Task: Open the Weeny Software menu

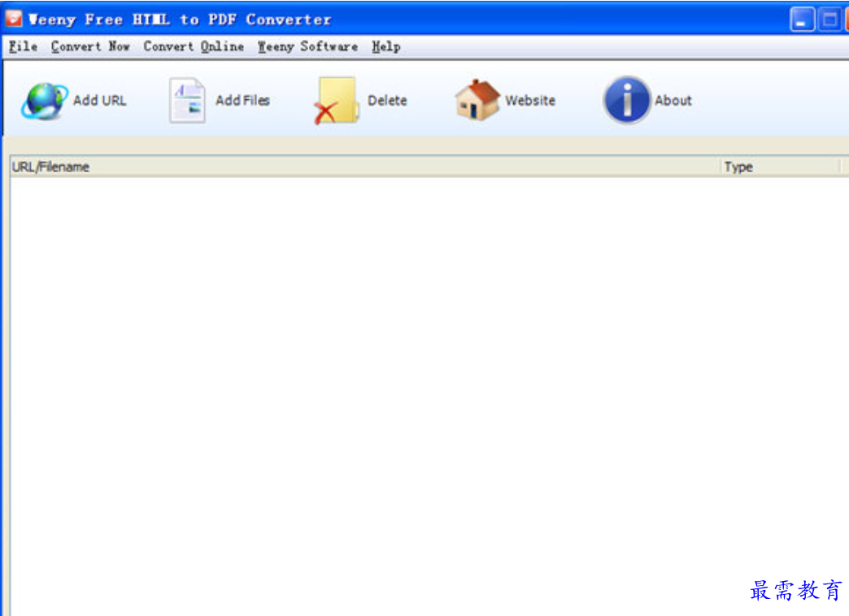Action: [307, 46]
